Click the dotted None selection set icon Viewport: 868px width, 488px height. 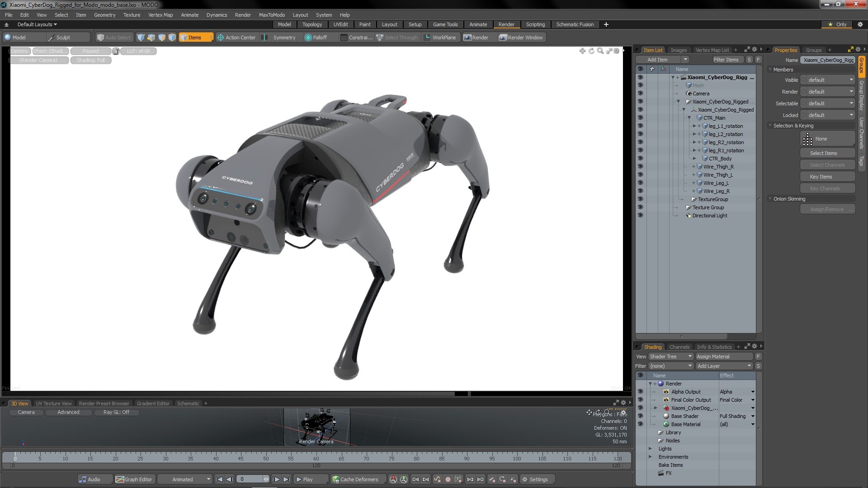[x=807, y=139]
